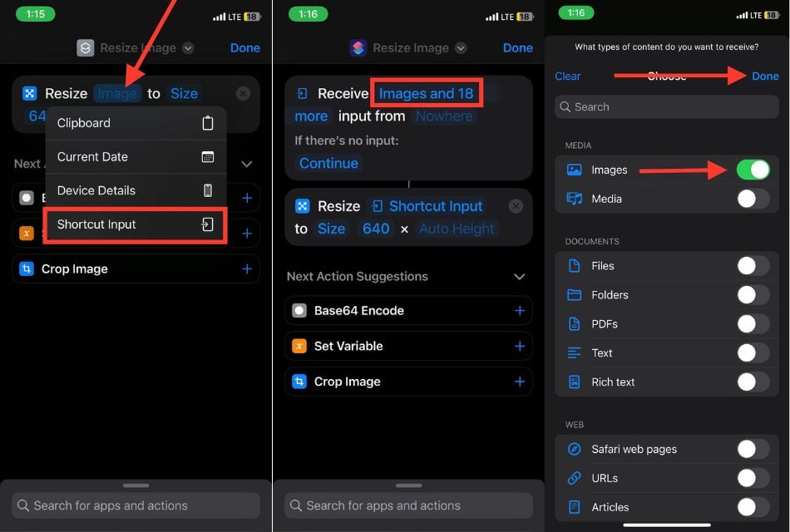
Task: Tap shortcut icon in left header
Action: [x=85, y=48]
